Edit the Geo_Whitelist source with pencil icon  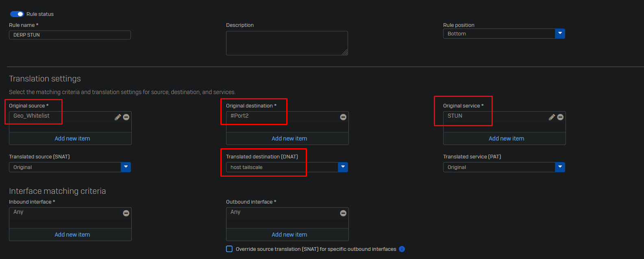(118, 117)
